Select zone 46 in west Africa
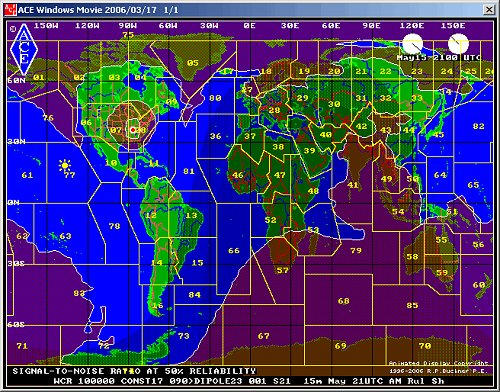The width and height of the screenshot is (500, 392). 238,175
